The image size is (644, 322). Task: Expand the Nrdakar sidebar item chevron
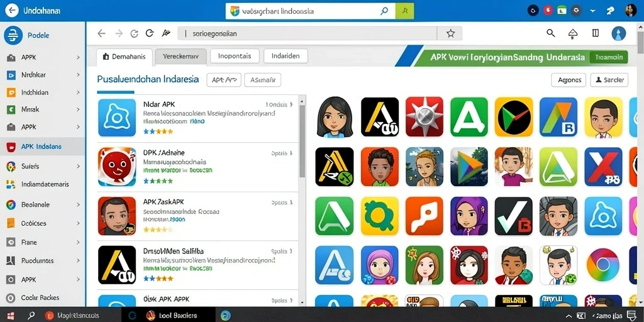(x=78, y=75)
